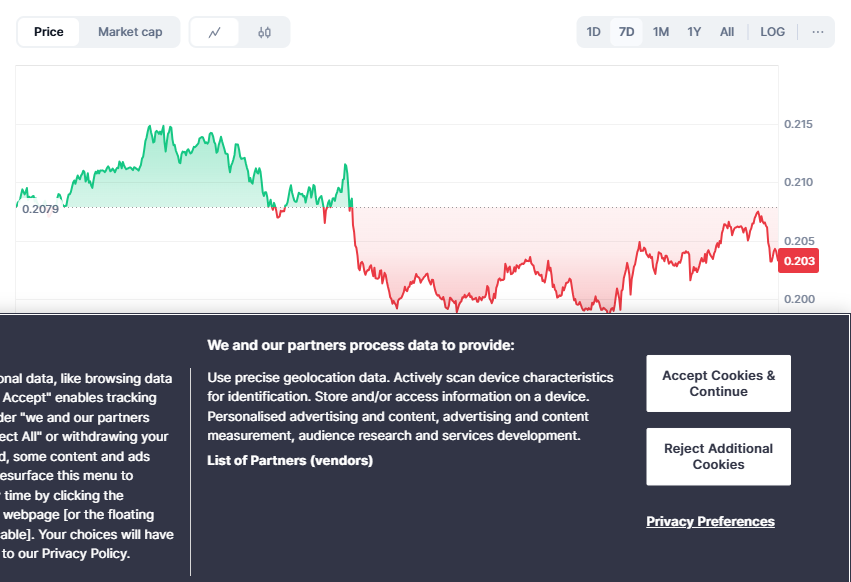Open the three-dot more options menu
The height and width of the screenshot is (582, 851).
[818, 32]
